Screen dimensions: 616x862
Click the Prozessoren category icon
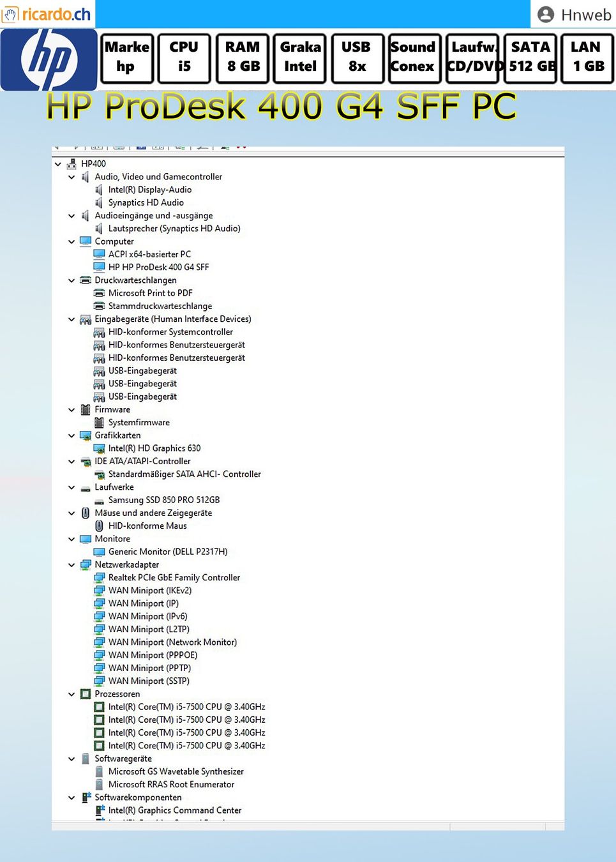(x=86, y=694)
